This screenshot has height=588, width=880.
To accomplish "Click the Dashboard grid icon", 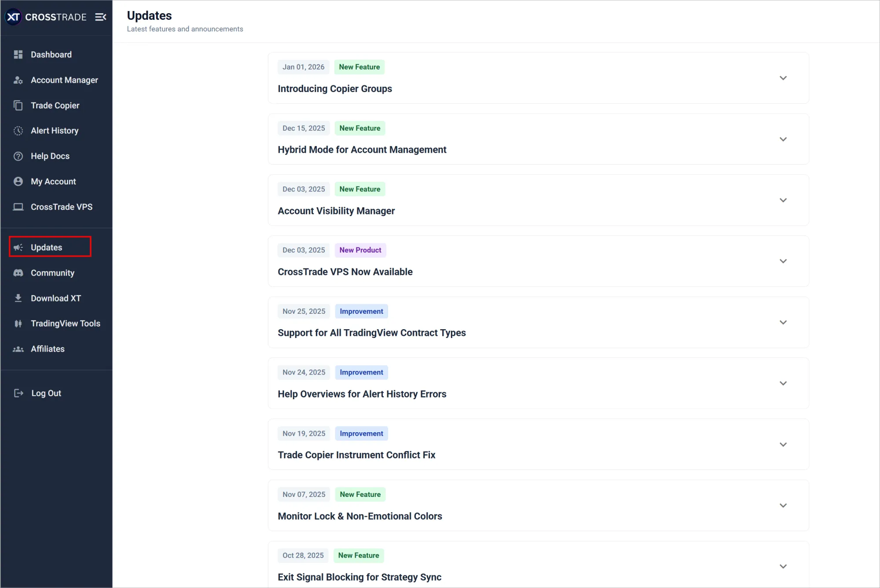I will point(18,55).
